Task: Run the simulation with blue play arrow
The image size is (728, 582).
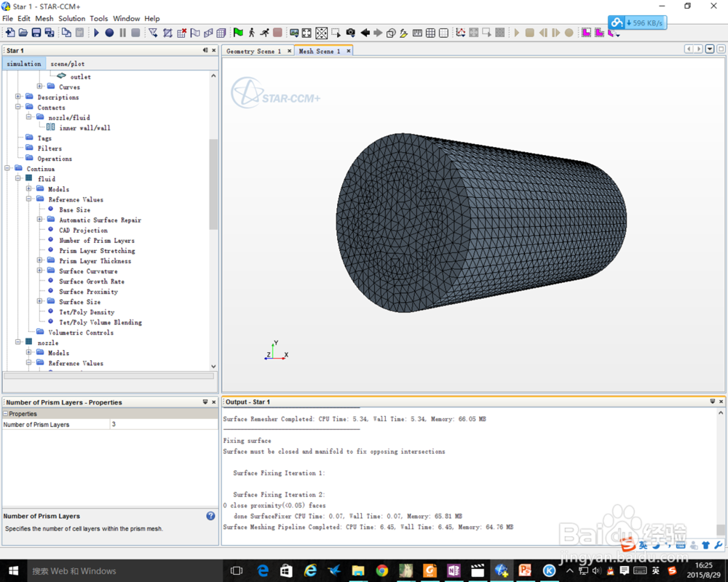Action: (x=97, y=33)
